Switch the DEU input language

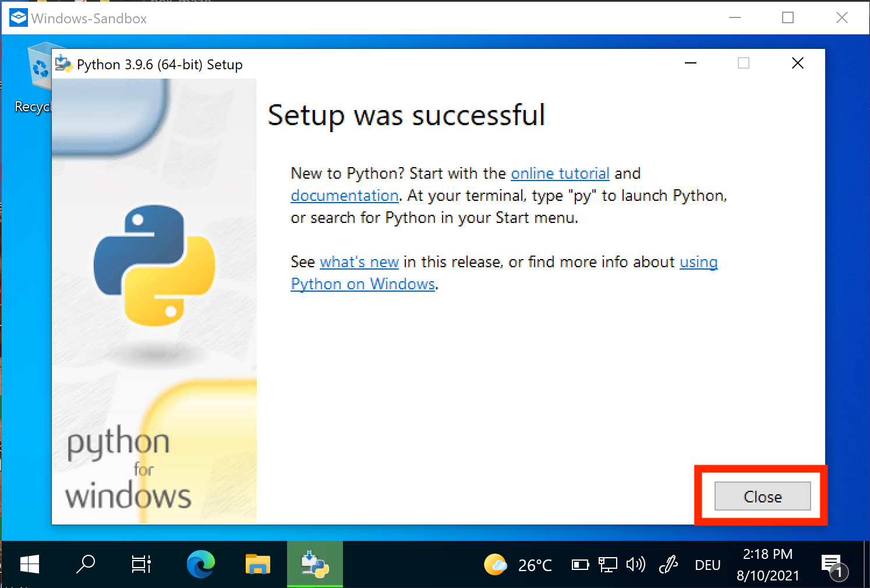point(708,565)
